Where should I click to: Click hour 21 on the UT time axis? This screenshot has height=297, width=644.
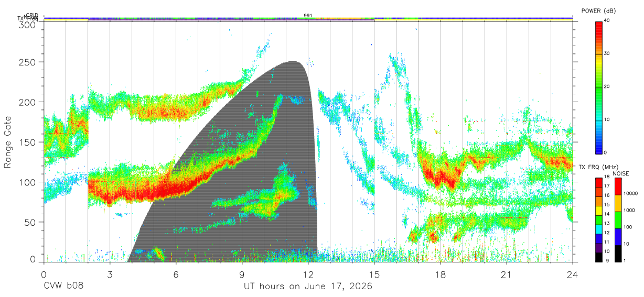tap(507, 274)
